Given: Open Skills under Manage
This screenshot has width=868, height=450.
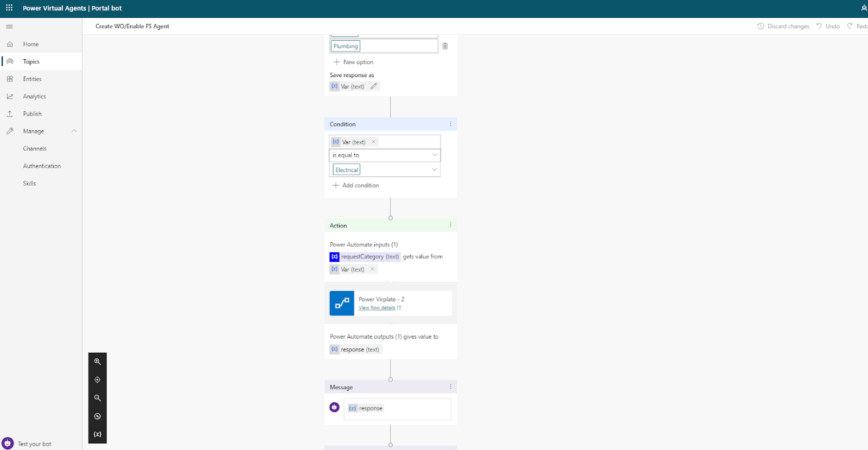Looking at the screenshot, I should (x=29, y=183).
